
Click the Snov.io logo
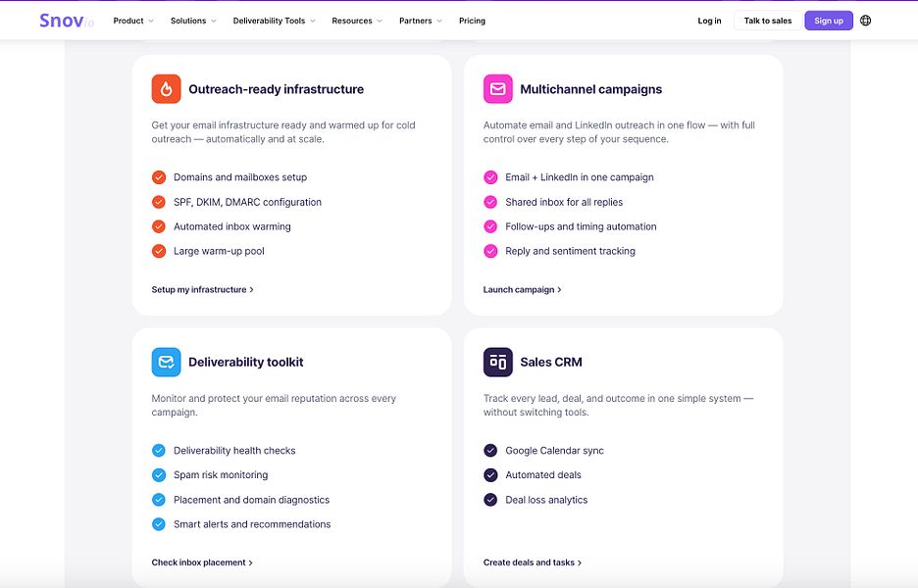point(66,21)
